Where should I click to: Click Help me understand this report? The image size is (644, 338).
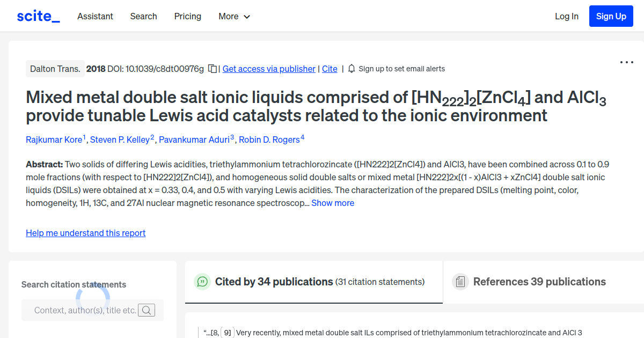coord(86,233)
